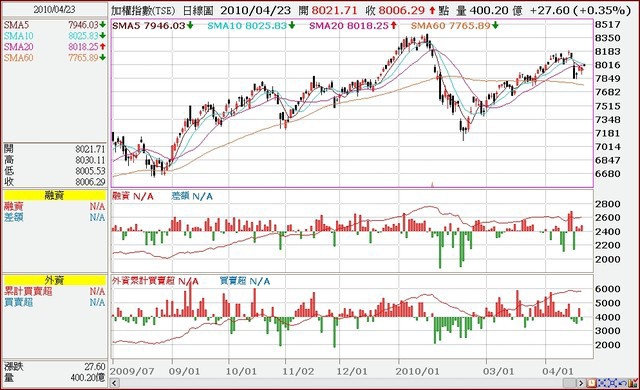This screenshot has height=390, width=640.
Task: Click the SMA60 7765.89 legend on the chart
Action: point(454,26)
